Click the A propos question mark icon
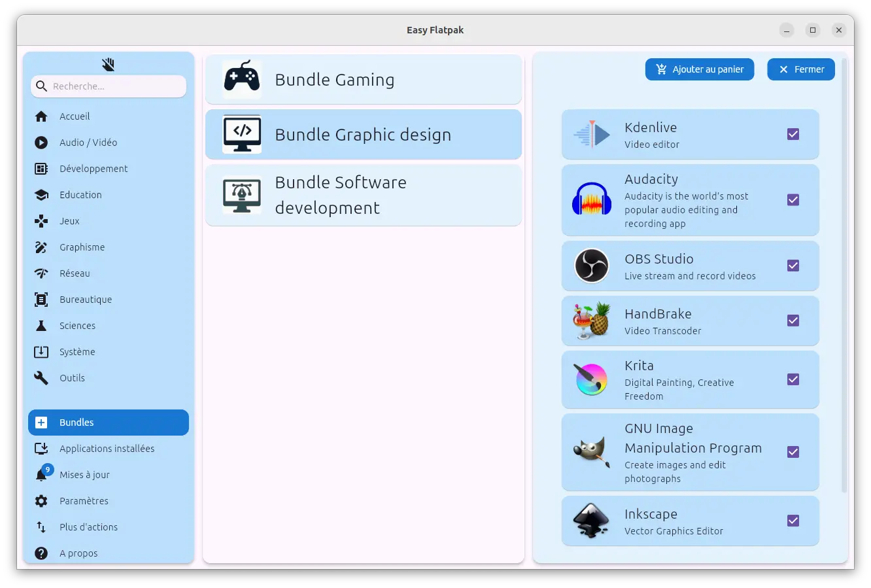The image size is (871, 588). coord(41,553)
